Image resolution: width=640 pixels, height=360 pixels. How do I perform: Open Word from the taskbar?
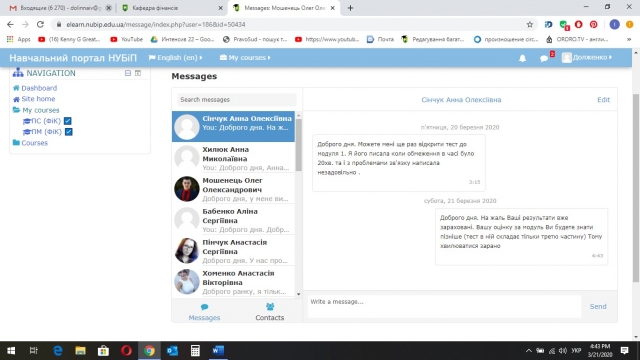pyautogui.click(x=218, y=351)
